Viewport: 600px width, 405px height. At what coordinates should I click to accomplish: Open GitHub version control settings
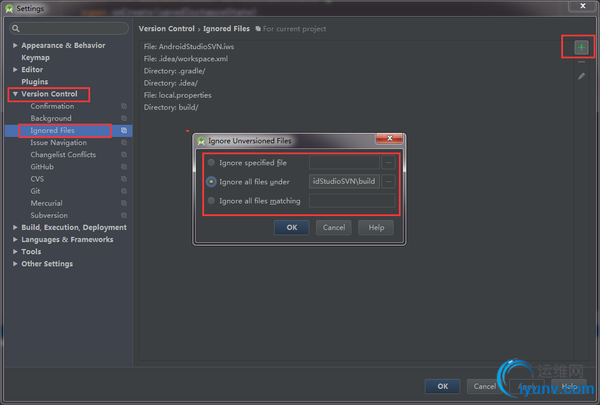(x=42, y=167)
